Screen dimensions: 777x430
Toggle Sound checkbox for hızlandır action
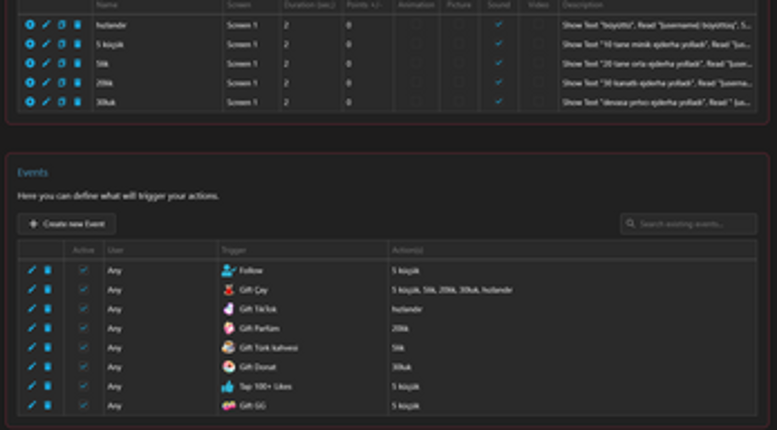[x=499, y=24]
